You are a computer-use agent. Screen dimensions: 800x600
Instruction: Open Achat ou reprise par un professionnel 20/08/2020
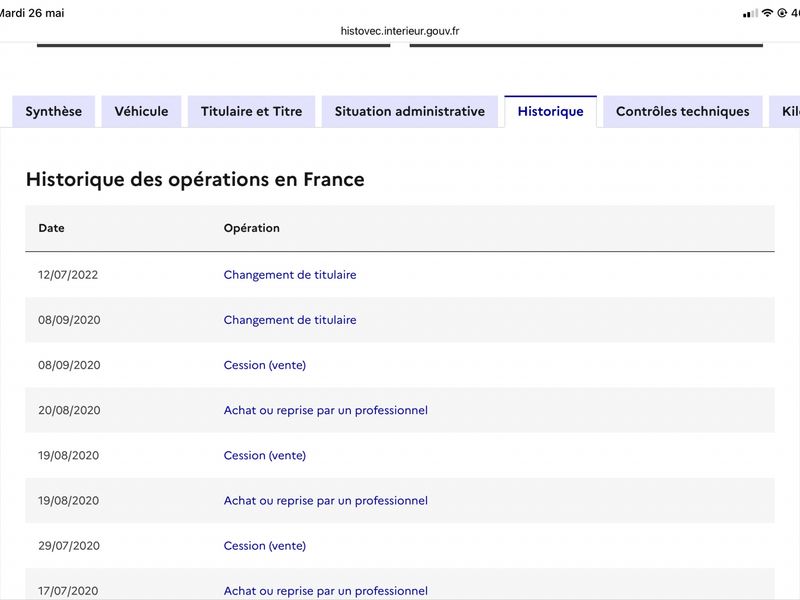[326, 410]
